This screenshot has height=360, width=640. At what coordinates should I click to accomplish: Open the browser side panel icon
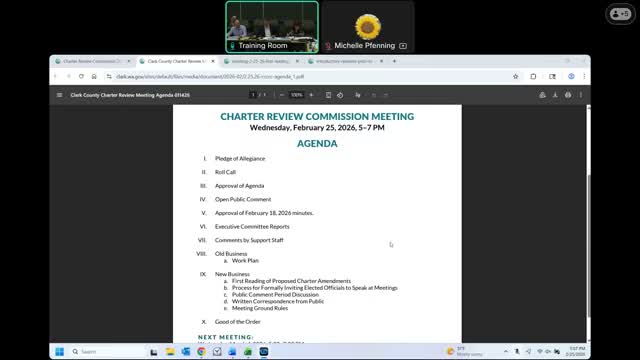click(x=552, y=76)
